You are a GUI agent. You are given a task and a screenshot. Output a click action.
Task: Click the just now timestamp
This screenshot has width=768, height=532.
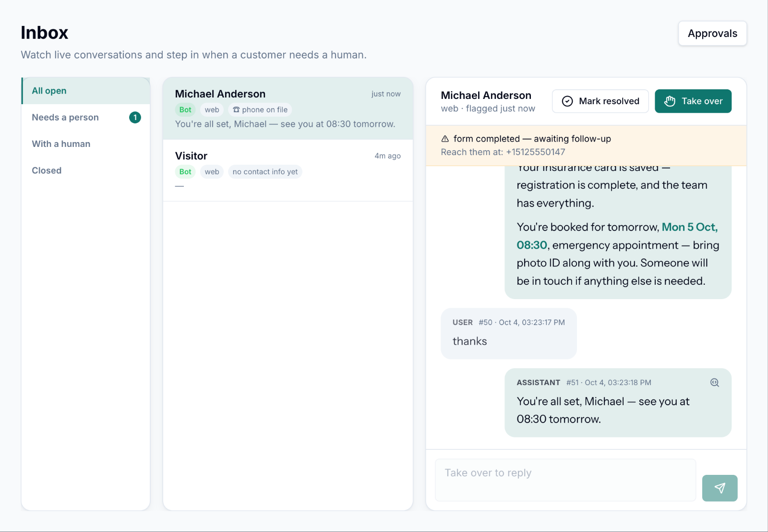tap(386, 94)
